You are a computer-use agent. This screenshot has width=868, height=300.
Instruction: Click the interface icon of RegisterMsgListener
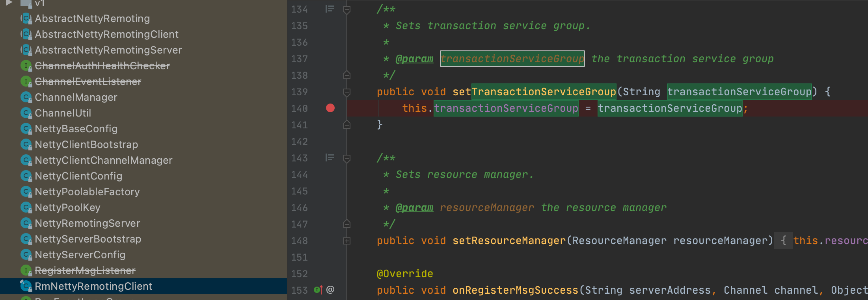[26, 270]
